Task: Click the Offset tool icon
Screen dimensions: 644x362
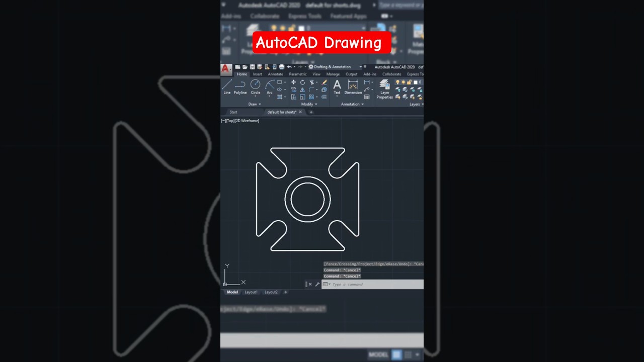Action: click(x=324, y=97)
